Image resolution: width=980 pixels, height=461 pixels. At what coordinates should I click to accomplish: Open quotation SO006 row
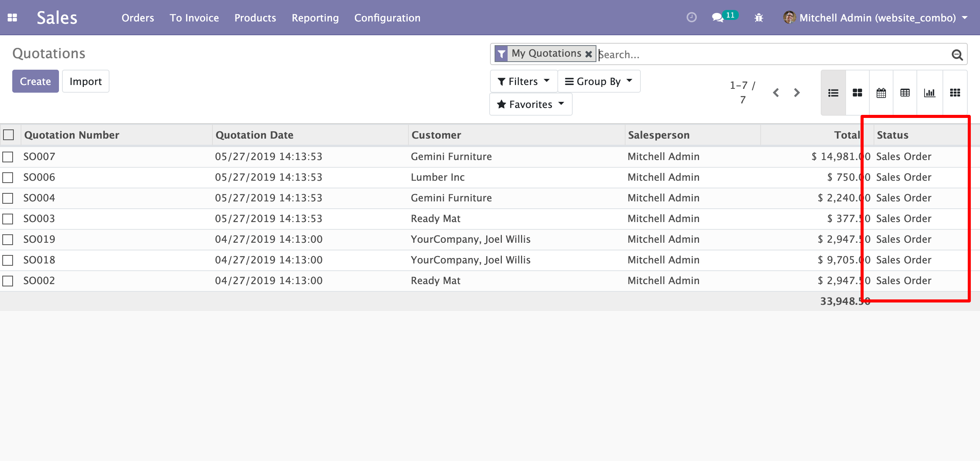pyautogui.click(x=490, y=177)
